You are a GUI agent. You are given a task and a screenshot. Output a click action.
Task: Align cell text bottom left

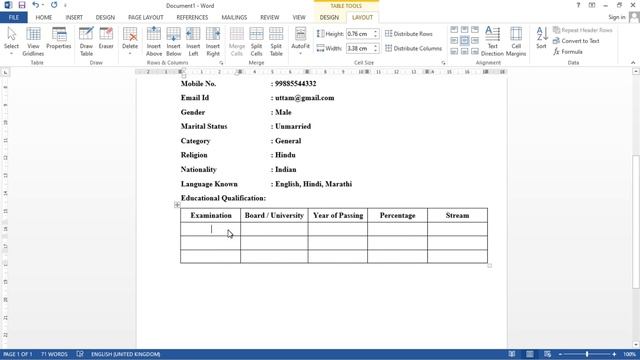click(454, 51)
